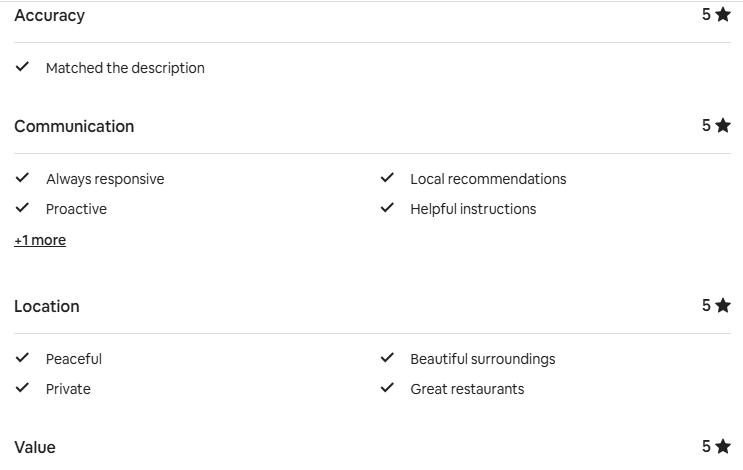743x470 pixels.
Task: Click the Beautiful surroundings label
Action: point(482,359)
